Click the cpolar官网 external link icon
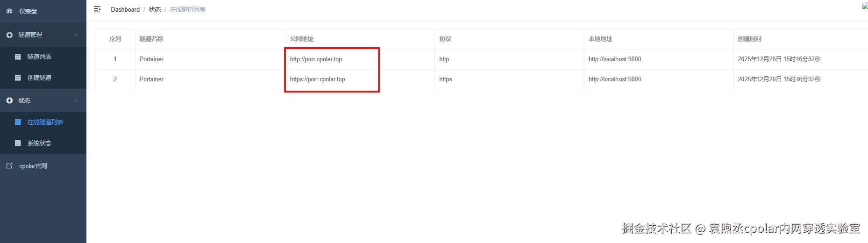The image size is (868, 243). 9,166
